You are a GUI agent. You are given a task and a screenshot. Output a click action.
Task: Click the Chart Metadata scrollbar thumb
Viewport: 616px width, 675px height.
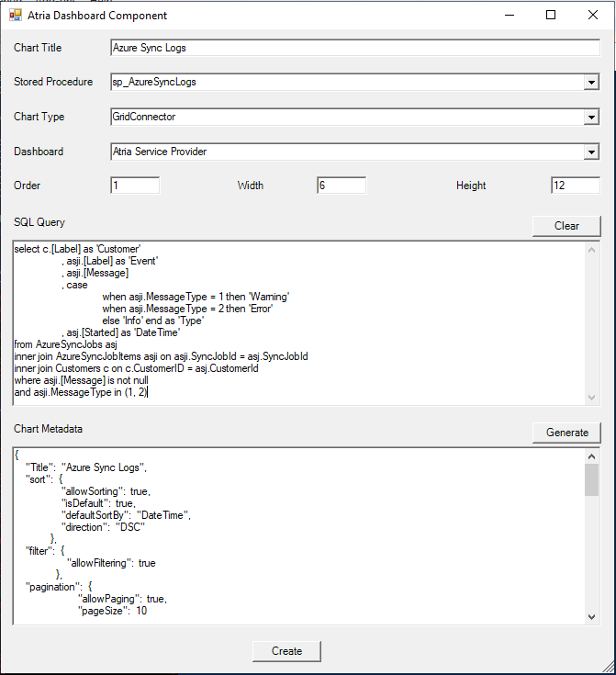click(592, 479)
